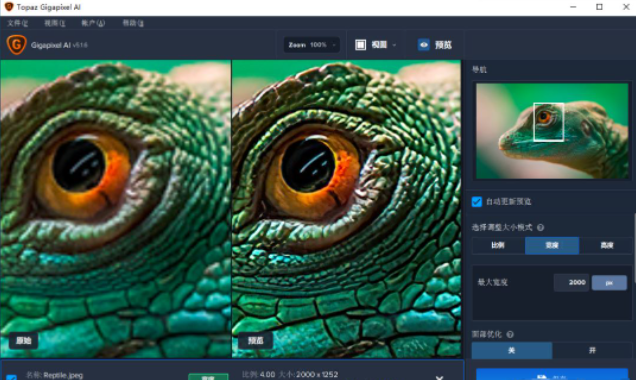Minimize the Topaz Gigapixel AI window
Screen dimensions: 636x380
pyautogui.click(x=573, y=7)
